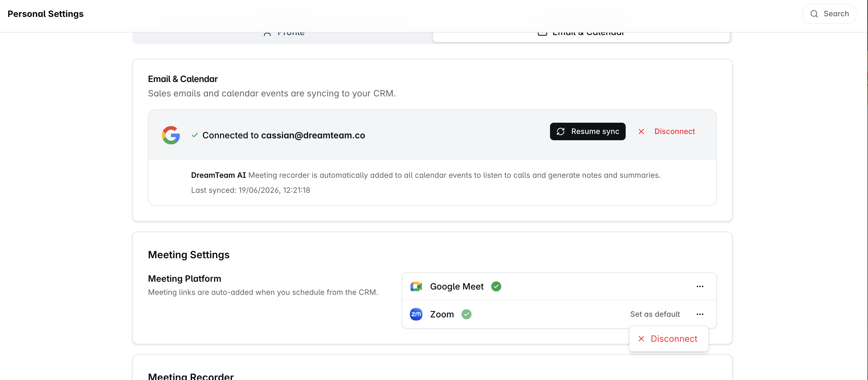Click the checkmark before Connected to
The image size is (868, 380).
tap(195, 135)
